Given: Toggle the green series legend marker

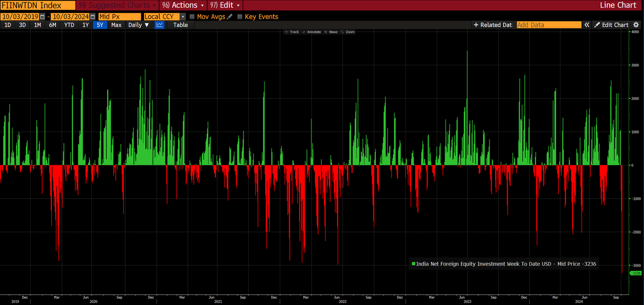Looking at the screenshot, I should click(x=414, y=264).
